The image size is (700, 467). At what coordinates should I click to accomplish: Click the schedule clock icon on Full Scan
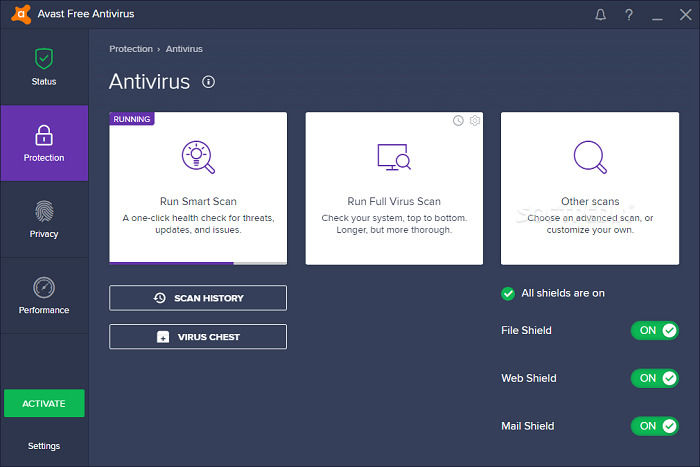[458, 121]
